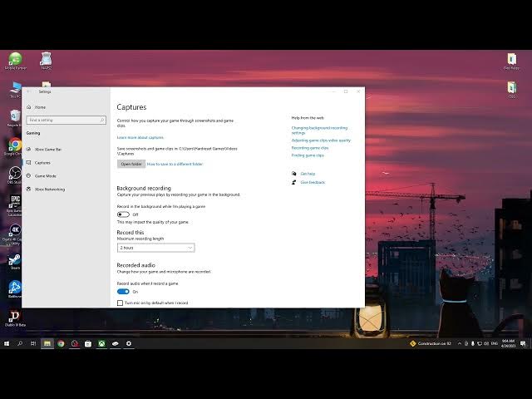Open Adjusting game clips video quality link
The height and width of the screenshot is (399, 532).
321,140
